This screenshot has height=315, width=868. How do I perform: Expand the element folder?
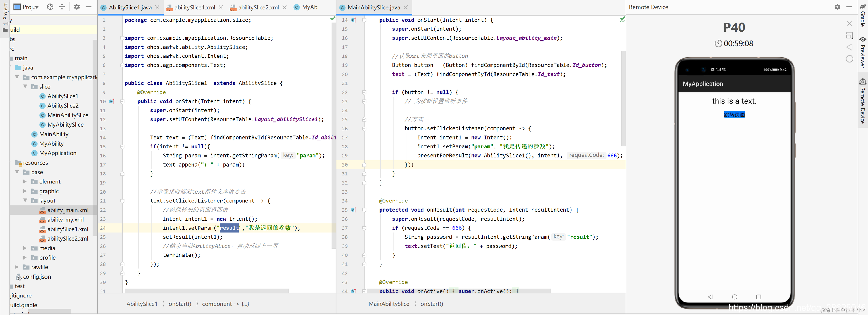(25, 181)
